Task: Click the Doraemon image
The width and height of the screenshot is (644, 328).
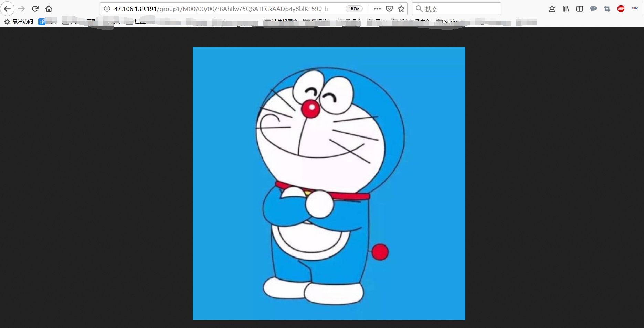Action: pos(329,184)
